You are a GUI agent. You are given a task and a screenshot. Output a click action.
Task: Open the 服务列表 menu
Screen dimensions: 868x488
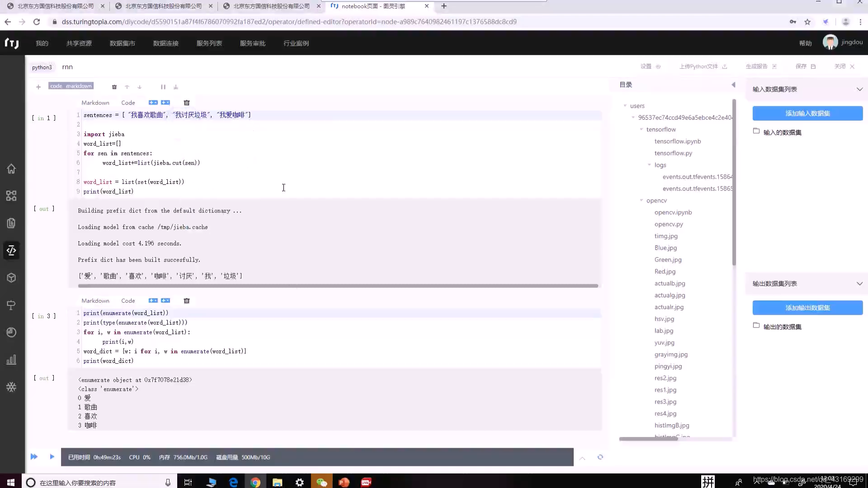pos(209,43)
